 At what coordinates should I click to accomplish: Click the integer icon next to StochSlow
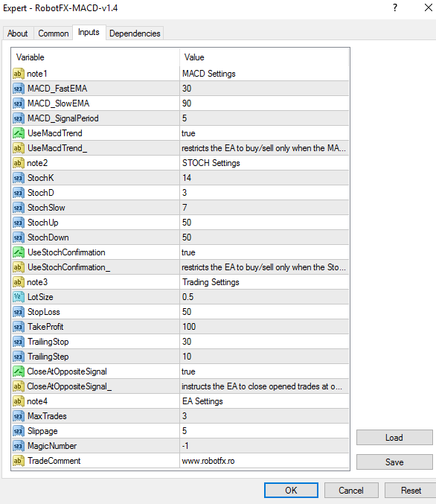(x=19, y=208)
